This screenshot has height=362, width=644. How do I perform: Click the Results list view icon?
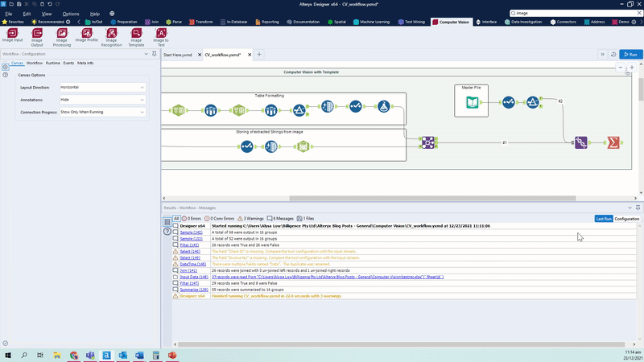coord(167,222)
